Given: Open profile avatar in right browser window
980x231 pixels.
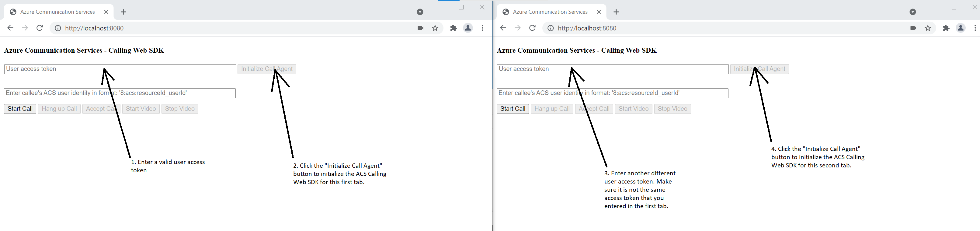Looking at the screenshot, I should click(961, 28).
